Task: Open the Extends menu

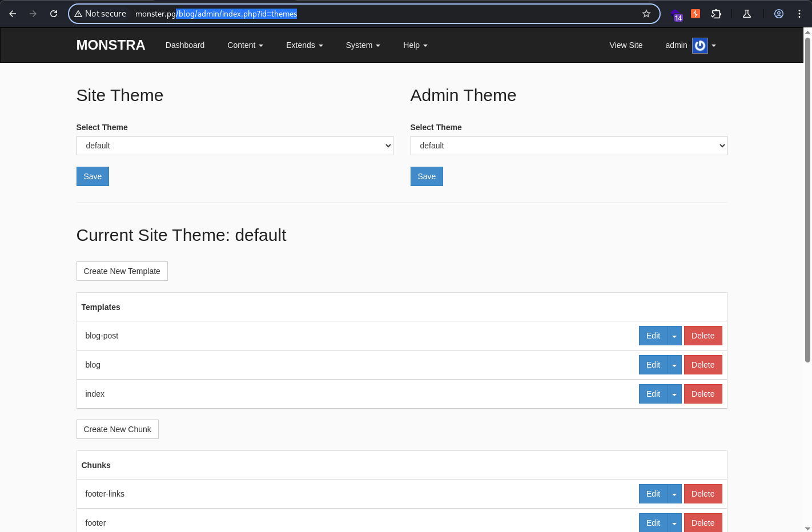Action: pos(304,45)
